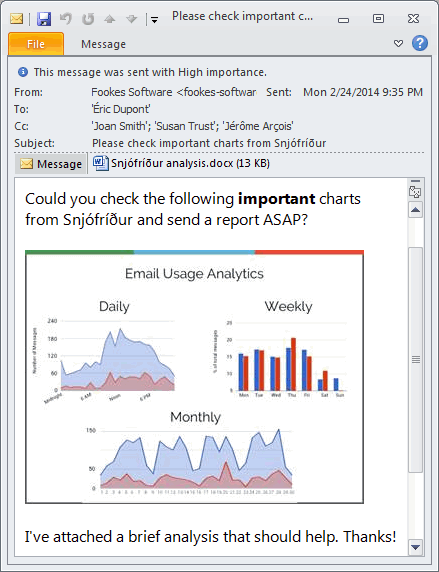
Task: Click the zoom icon above the scrollbar
Action: [415, 192]
